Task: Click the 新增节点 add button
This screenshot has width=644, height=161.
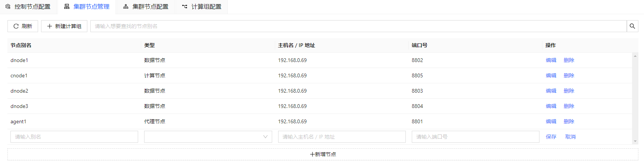Action: click(323, 154)
